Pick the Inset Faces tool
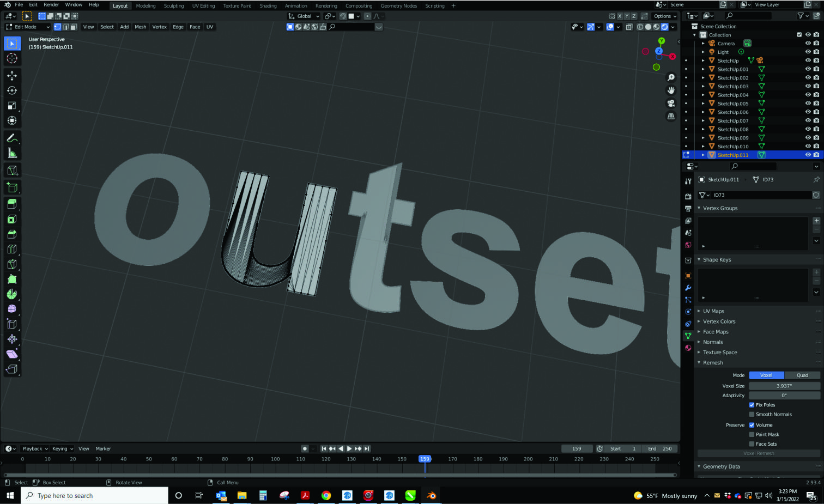 tap(12, 219)
